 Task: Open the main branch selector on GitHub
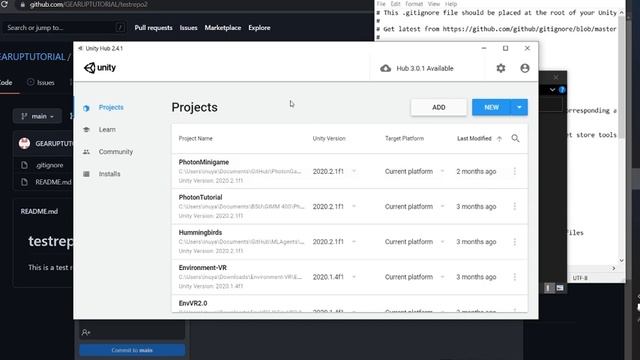[x=37, y=116]
